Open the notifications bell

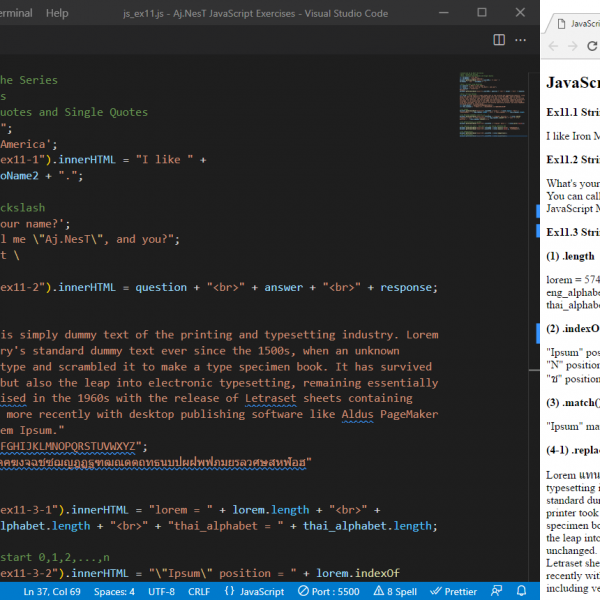point(520,591)
